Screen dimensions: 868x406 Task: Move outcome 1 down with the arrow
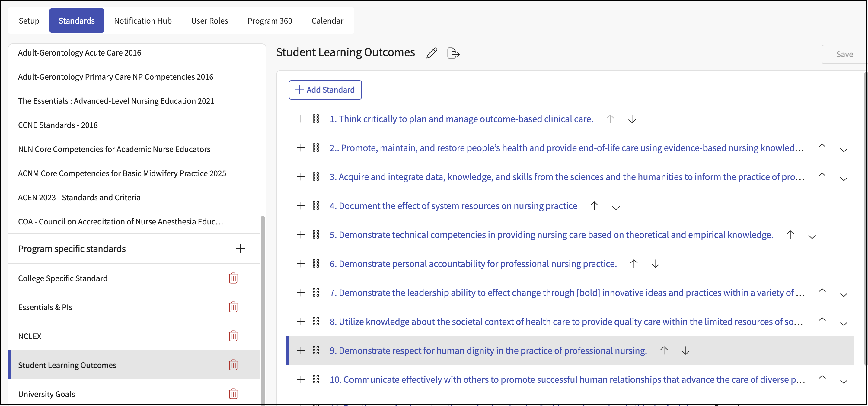coord(632,119)
